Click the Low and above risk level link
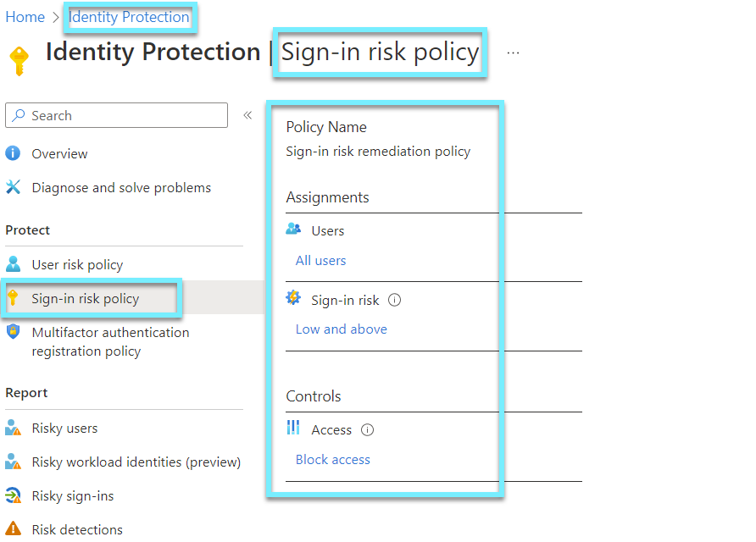This screenshot has width=756, height=542. pos(341,329)
